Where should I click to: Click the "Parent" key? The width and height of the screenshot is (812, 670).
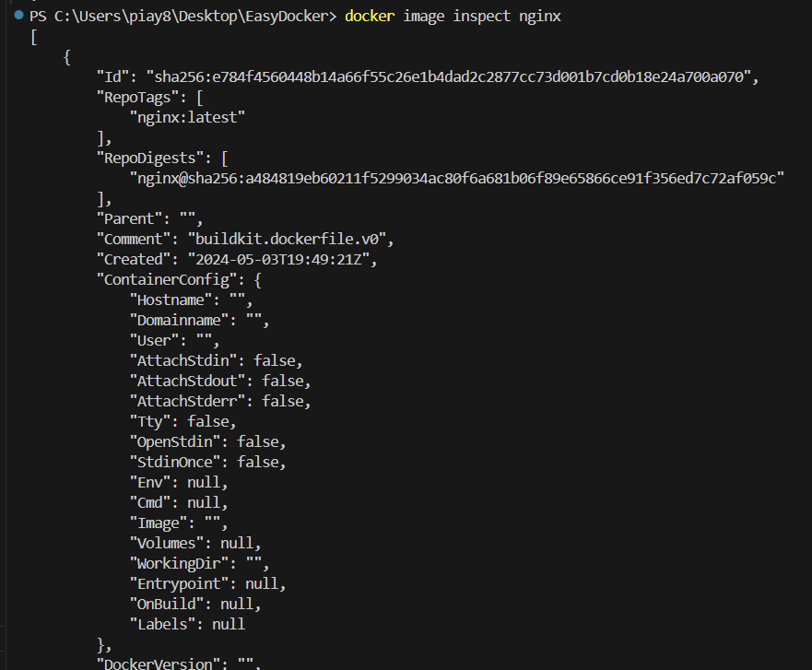pyautogui.click(x=129, y=219)
